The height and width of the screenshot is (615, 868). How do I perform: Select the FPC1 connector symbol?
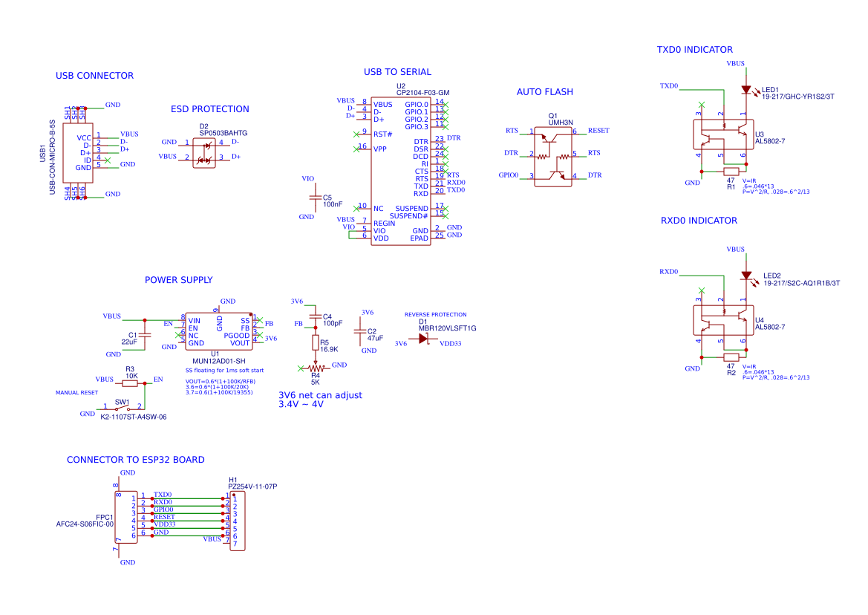pyautogui.click(x=126, y=517)
